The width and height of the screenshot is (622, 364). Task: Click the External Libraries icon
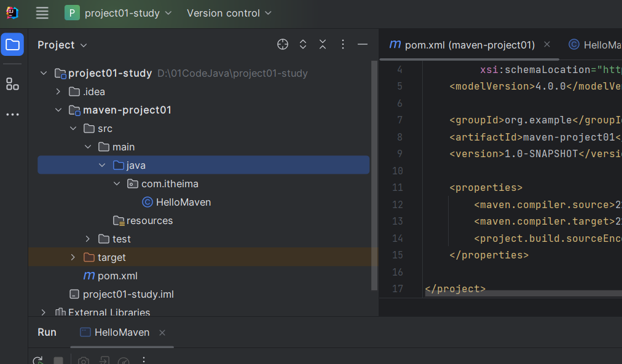60,312
